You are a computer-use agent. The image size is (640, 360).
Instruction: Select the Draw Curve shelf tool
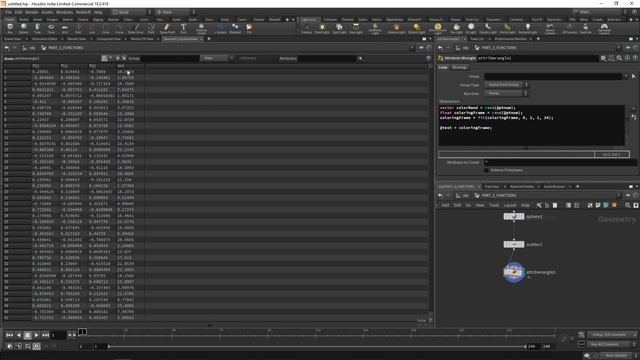136,28
